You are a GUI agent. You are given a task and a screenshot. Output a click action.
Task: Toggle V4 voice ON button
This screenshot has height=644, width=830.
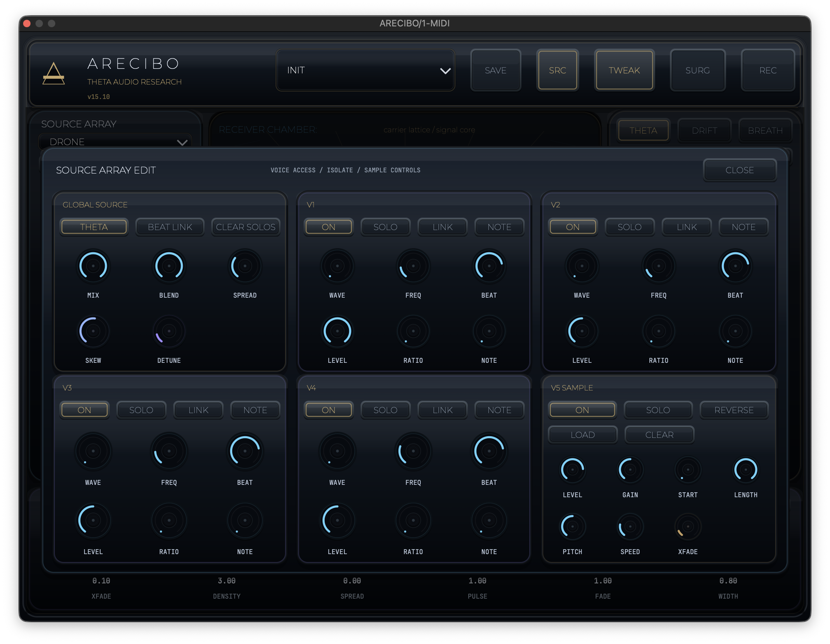328,410
